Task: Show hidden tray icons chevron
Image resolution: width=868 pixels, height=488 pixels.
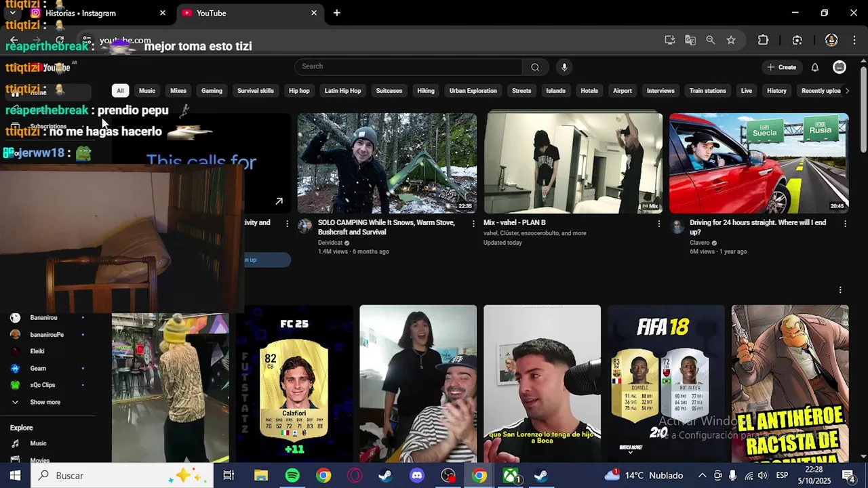Action: click(x=702, y=476)
